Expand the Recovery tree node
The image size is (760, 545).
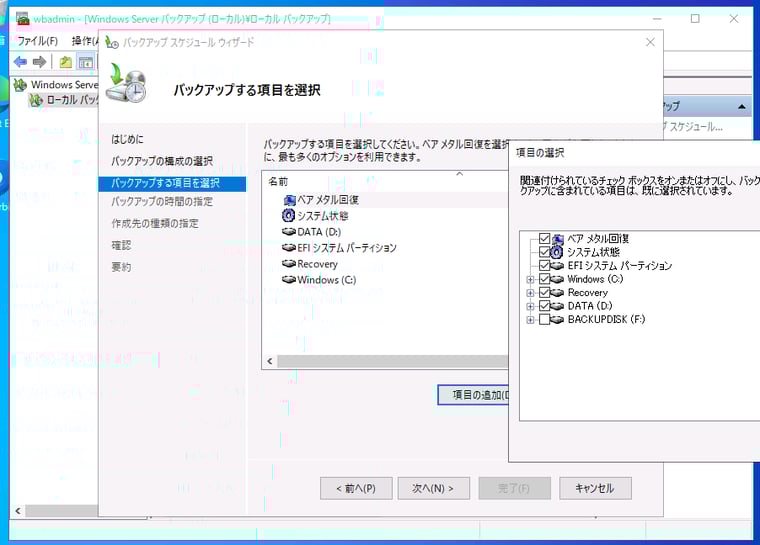pos(530,293)
